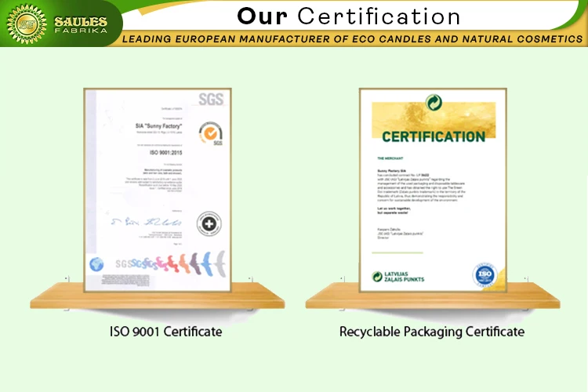Open the ISO 9001 certificate image

pyautogui.click(x=158, y=188)
